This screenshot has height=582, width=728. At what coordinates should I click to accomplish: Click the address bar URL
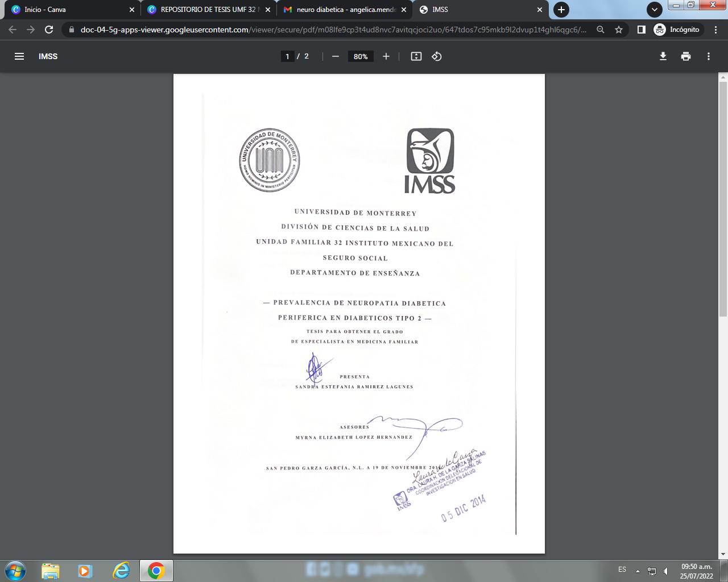tap(333, 30)
